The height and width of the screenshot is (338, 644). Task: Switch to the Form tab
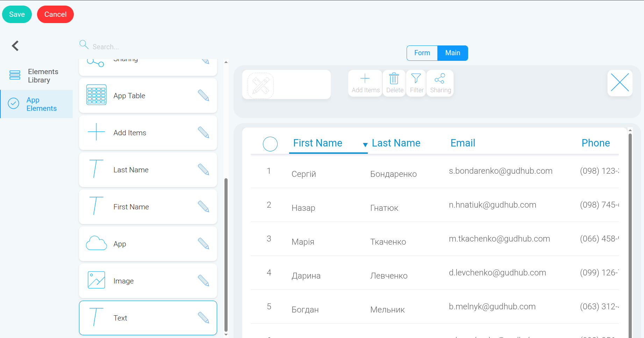422,53
